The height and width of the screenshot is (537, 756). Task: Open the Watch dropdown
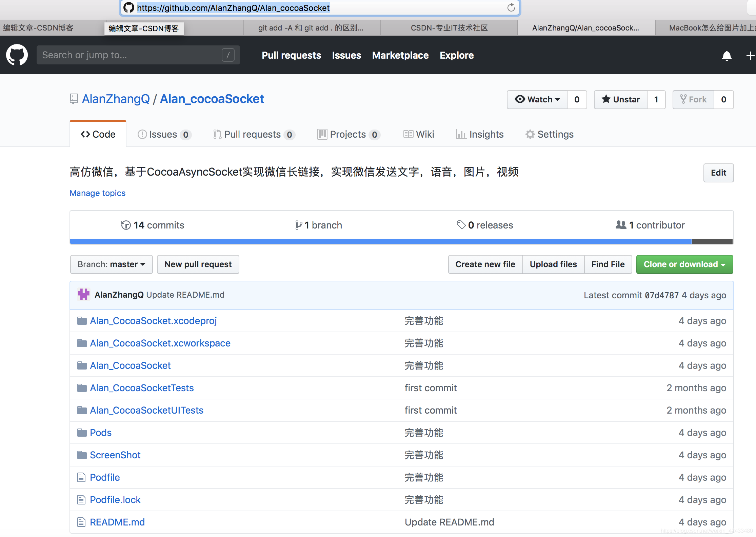[537, 100]
